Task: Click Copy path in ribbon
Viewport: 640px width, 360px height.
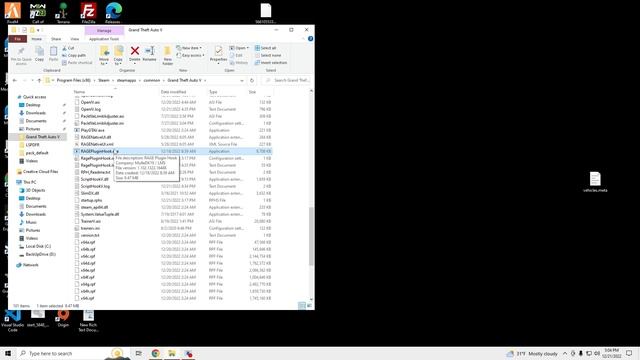Action: tap(74, 55)
